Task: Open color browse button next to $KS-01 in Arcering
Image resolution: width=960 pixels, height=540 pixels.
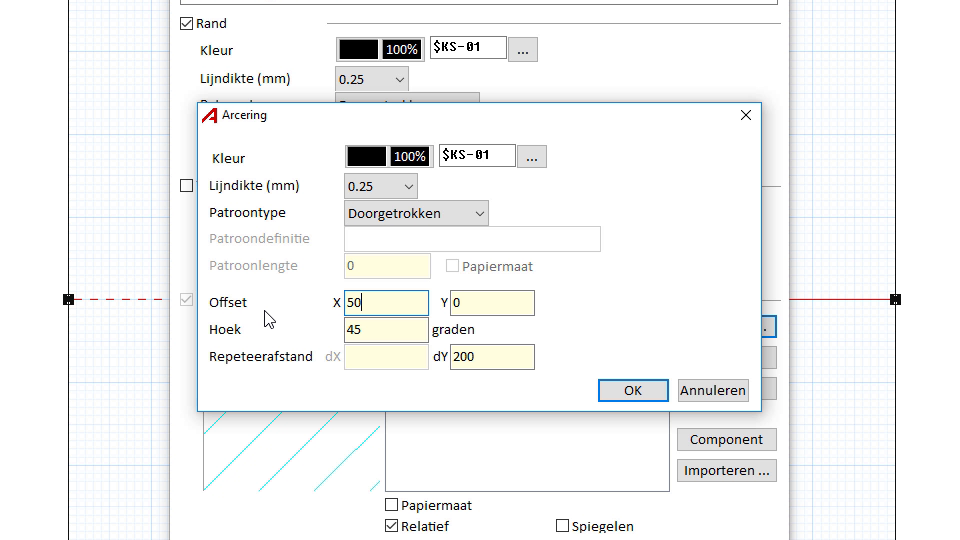Action: tap(532, 156)
